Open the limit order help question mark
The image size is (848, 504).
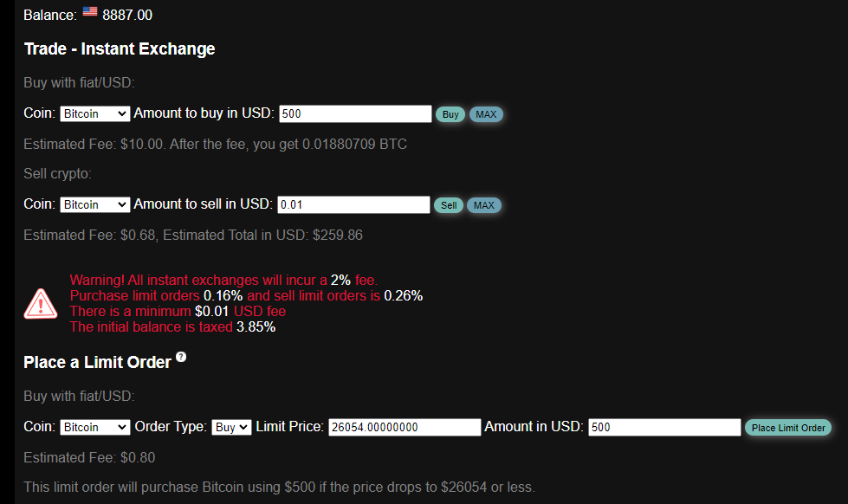[181, 357]
